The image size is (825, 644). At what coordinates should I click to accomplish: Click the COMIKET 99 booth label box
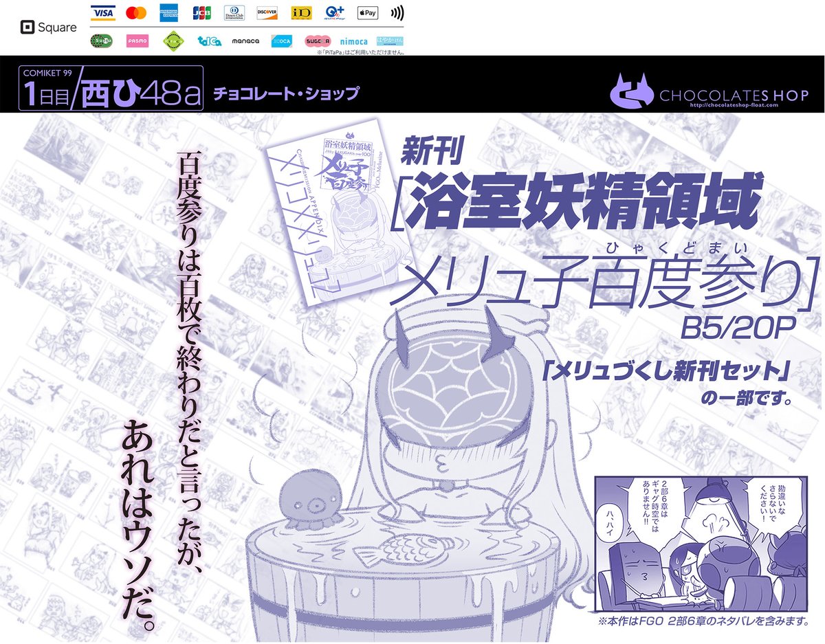click(x=112, y=87)
